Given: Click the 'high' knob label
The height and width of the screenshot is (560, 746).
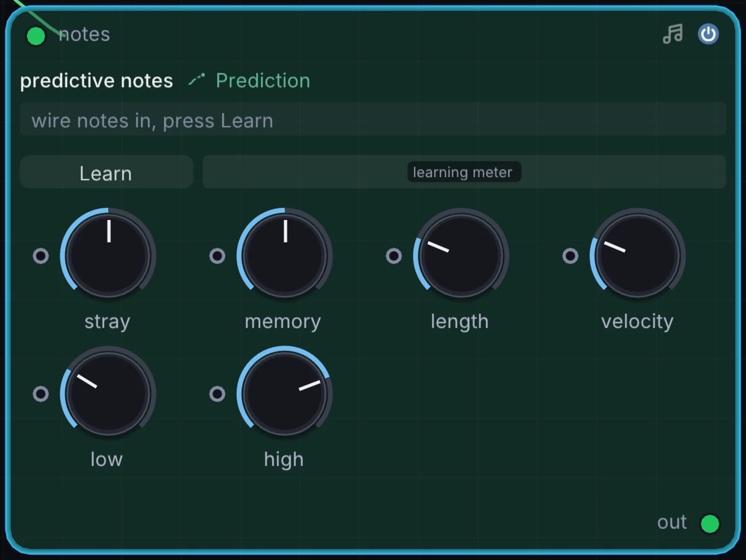Looking at the screenshot, I should pos(284,459).
